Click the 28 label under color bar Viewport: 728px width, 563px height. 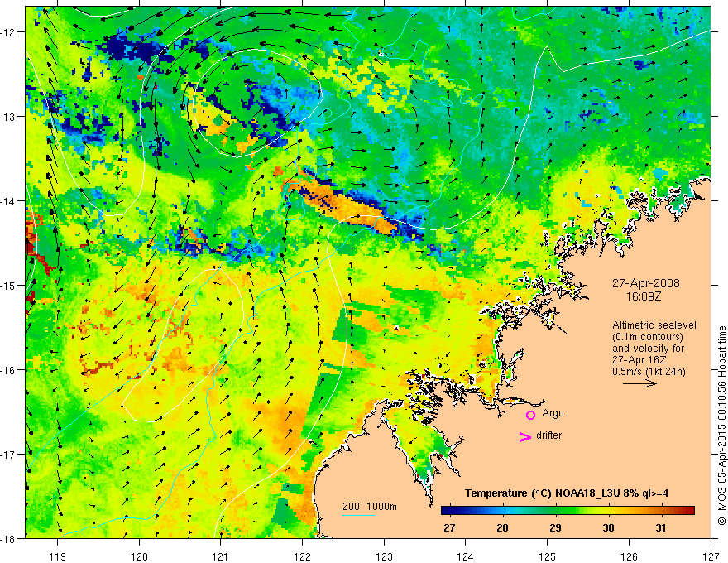[502, 528]
